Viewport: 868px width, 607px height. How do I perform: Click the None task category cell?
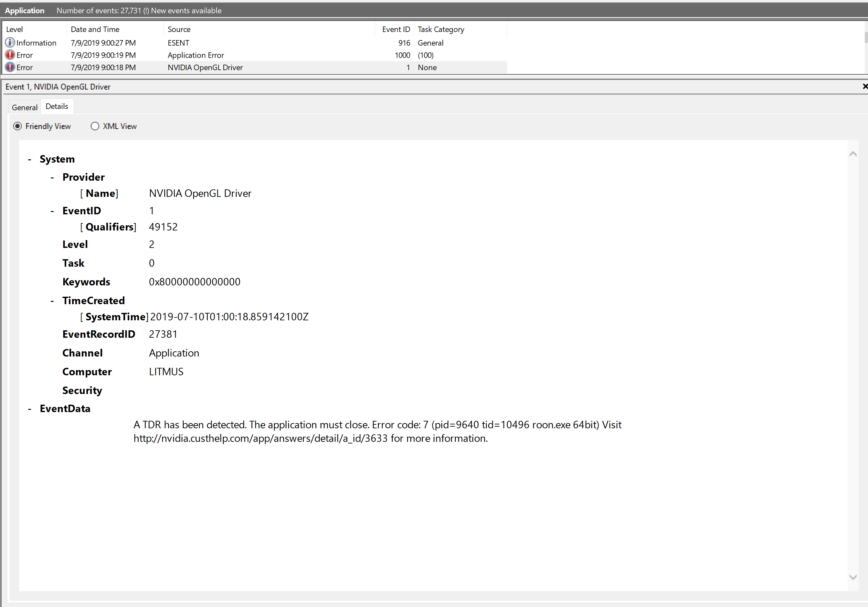click(x=427, y=67)
